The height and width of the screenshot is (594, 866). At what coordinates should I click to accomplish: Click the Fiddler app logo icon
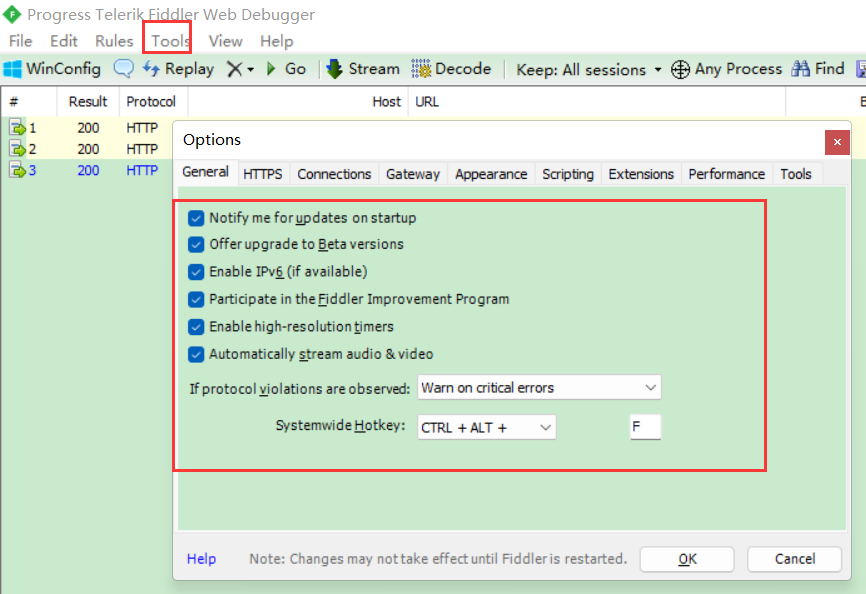click(x=12, y=14)
